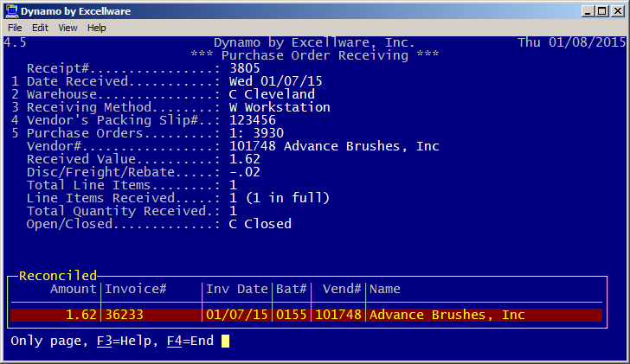This screenshot has height=364, width=630.
Task: Click Line Items Received value 1 (1 in full)
Action: (x=280, y=198)
